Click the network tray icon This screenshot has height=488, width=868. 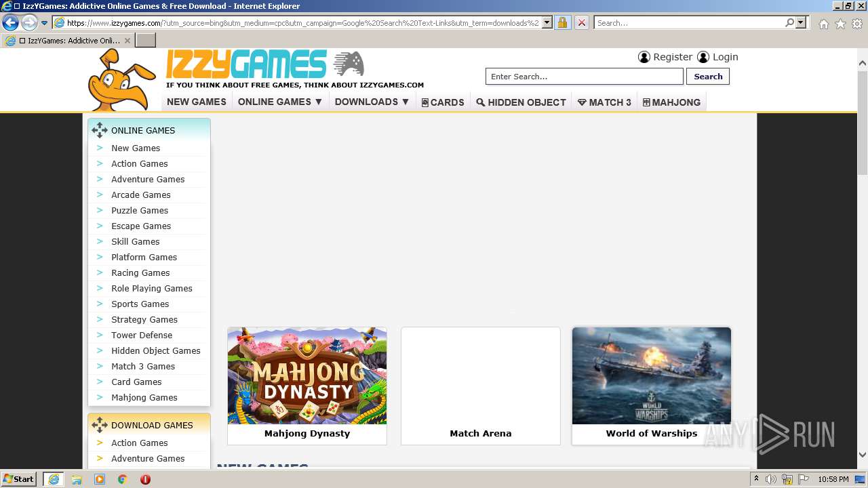click(x=787, y=479)
